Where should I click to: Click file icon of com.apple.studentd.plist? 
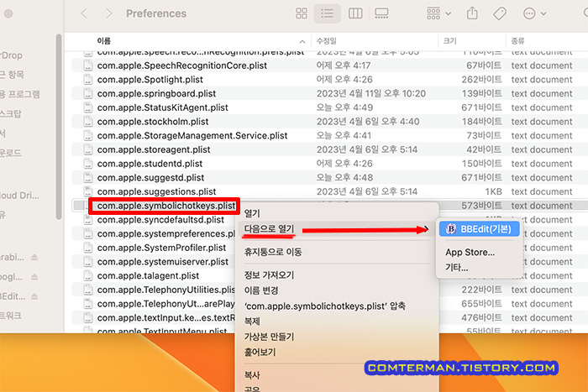click(x=88, y=164)
